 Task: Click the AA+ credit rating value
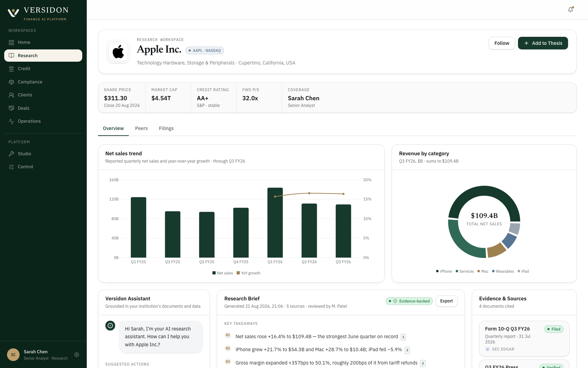[x=203, y=98]
